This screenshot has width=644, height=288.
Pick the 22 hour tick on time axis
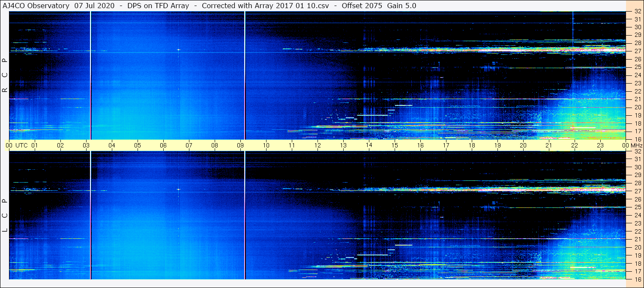point(575,145)
